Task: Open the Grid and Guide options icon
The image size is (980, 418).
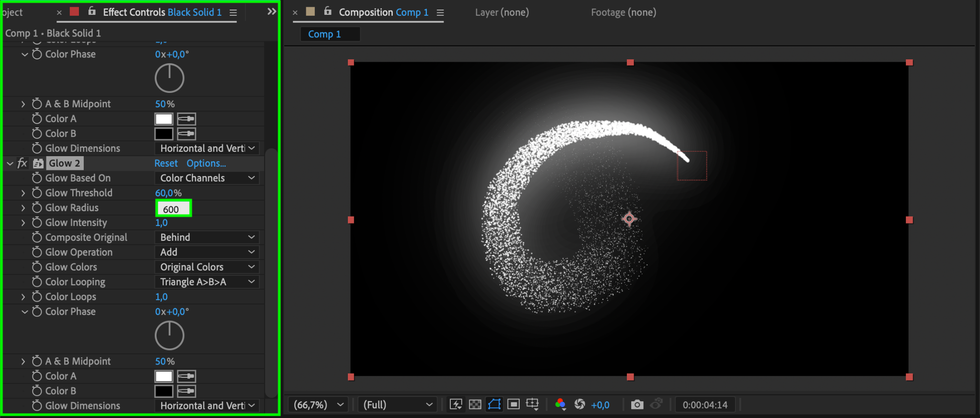Action: (x=533, y=405)
